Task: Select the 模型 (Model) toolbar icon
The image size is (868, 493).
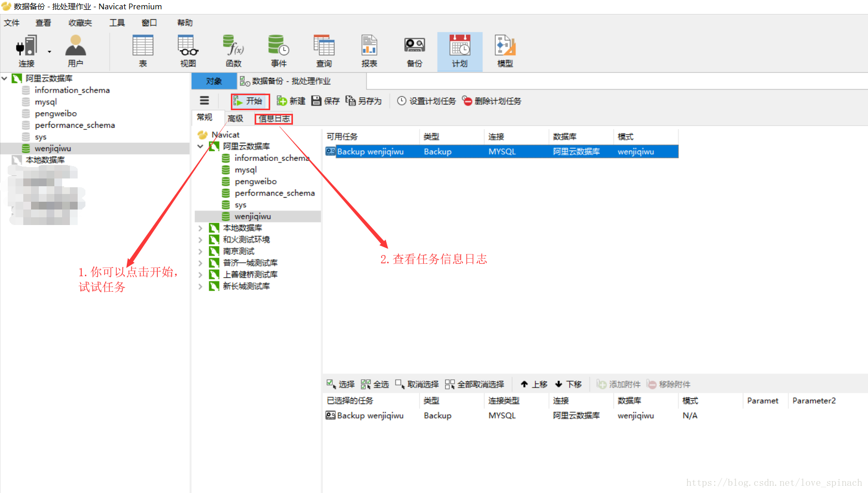Action: click(x=505, y=51)
